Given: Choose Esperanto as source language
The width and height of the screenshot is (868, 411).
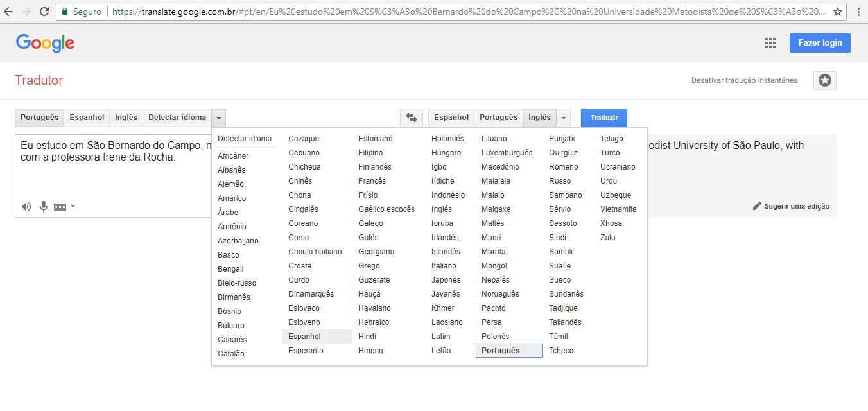Looking at the screenshot, I should [306, 350].
